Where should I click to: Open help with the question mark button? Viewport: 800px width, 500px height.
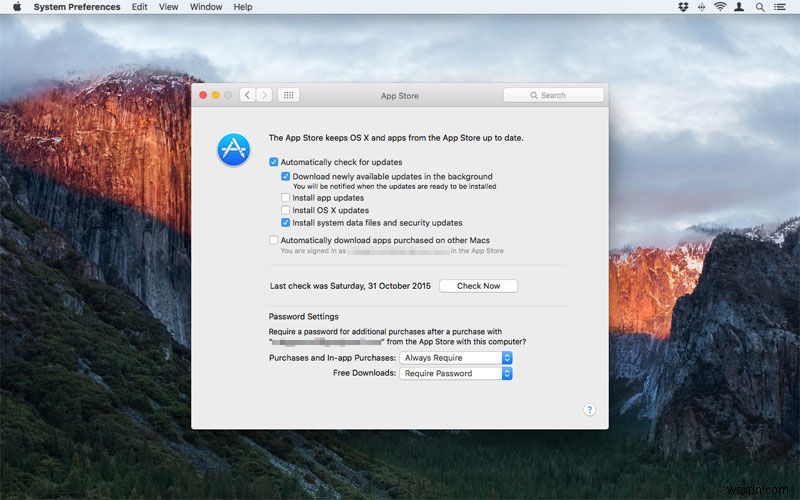coord(589,410)
